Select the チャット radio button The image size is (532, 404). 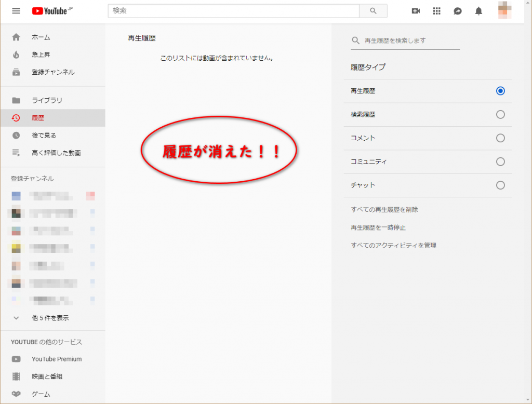click(x=500, y=185)
